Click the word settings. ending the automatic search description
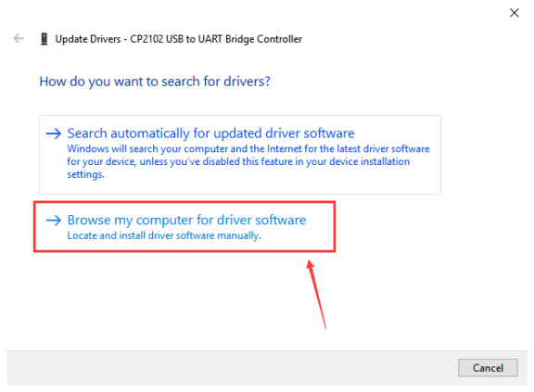Image resolution: width=534 pixels, height=392 pixels. [86, 174]
